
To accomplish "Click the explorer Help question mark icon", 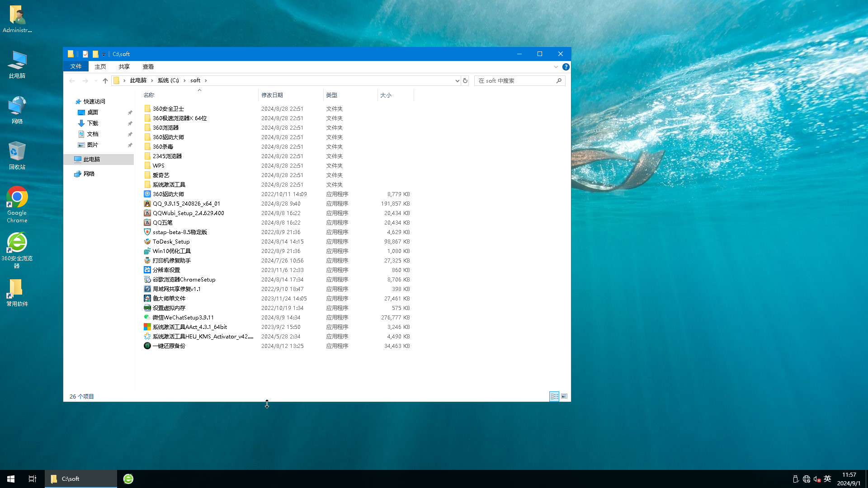I will pos(566,67).
